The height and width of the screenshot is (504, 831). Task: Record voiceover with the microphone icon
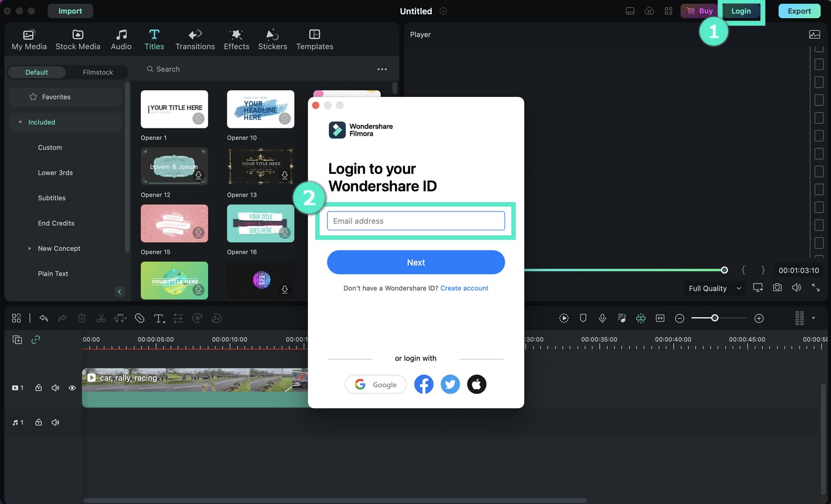(602, 318)
